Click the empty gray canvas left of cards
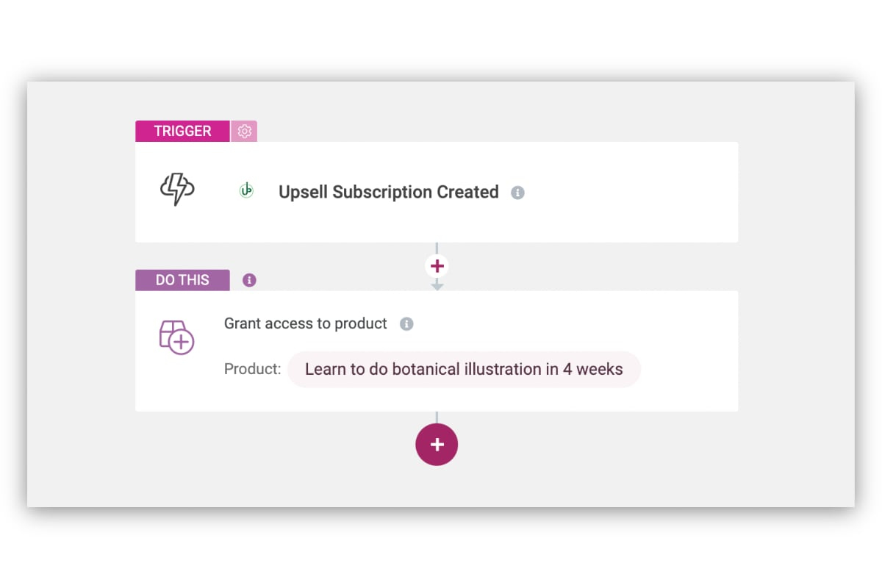The image size is (882, 588). pos(81,294)
